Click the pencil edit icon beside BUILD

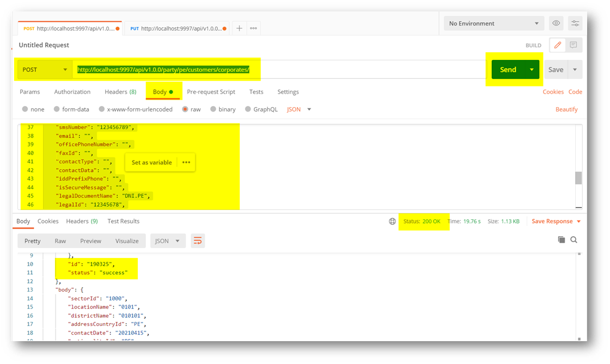(558, 45)
